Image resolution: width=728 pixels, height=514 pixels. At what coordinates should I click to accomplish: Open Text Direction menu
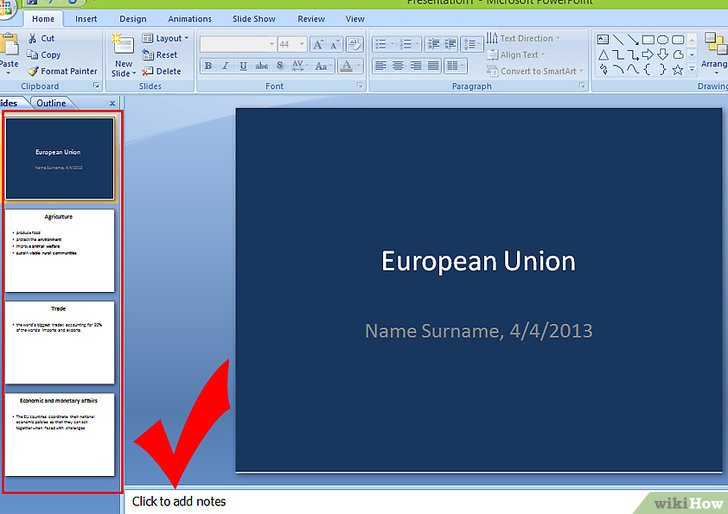pyautogui.click(x=523, y=38)
